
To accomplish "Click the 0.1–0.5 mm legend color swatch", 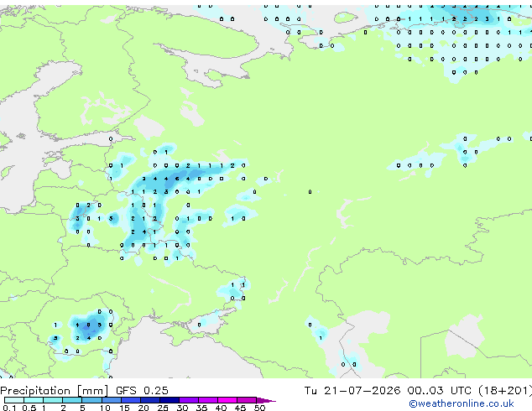I will (14, 400).
